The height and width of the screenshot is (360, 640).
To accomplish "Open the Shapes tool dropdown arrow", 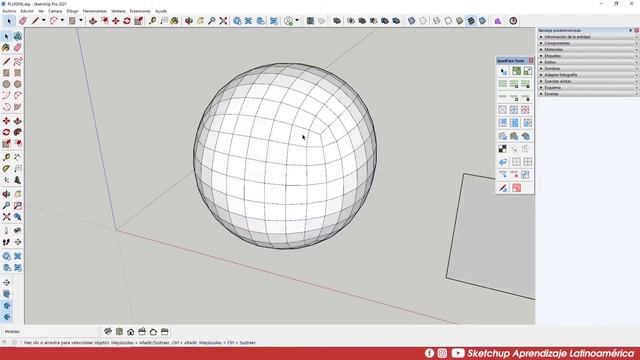I will point(80,21).
